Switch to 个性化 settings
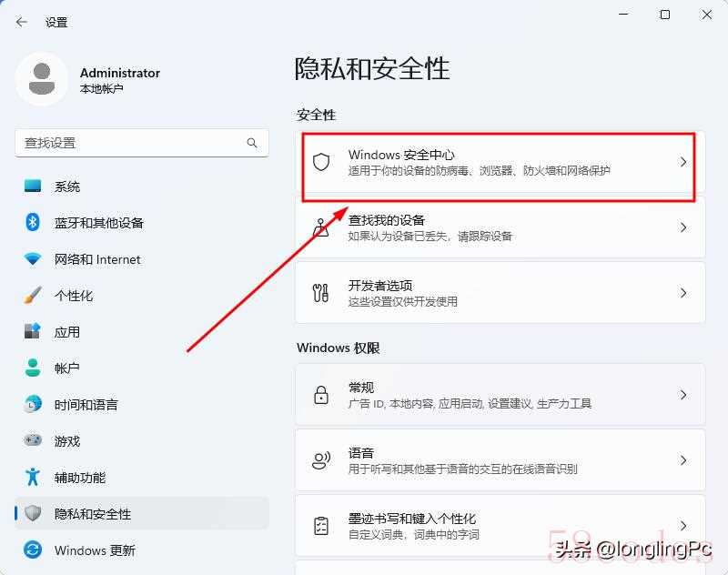 click(x=142, y=295)
